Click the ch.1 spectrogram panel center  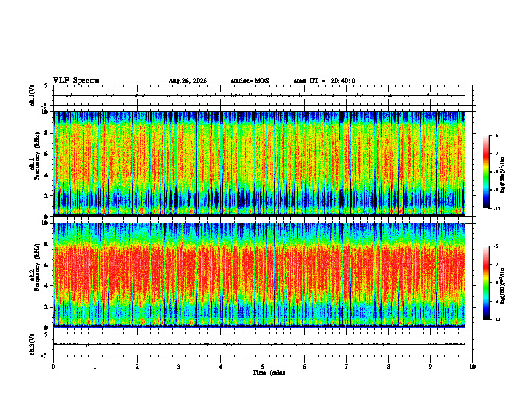click(259, 164)
